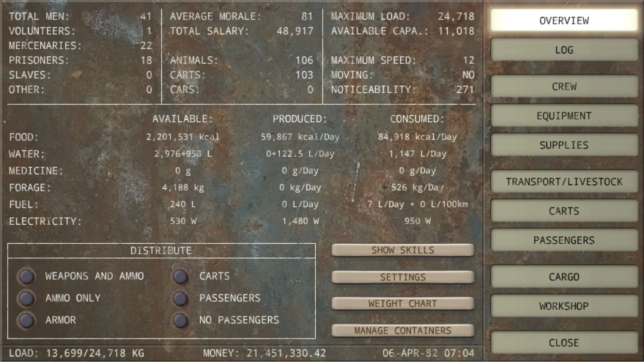Select the Weapons and Ammo radio button
Viewport: 644px width, 362px height.
(x=26, y=277)
